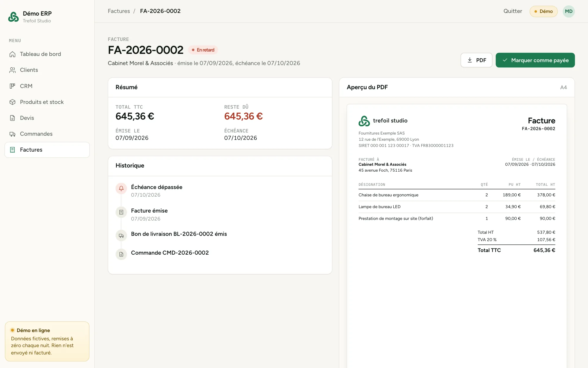Screen dimensions: 588x368
Task: Open the Produits et stock menu
Action: click(47, 102)
